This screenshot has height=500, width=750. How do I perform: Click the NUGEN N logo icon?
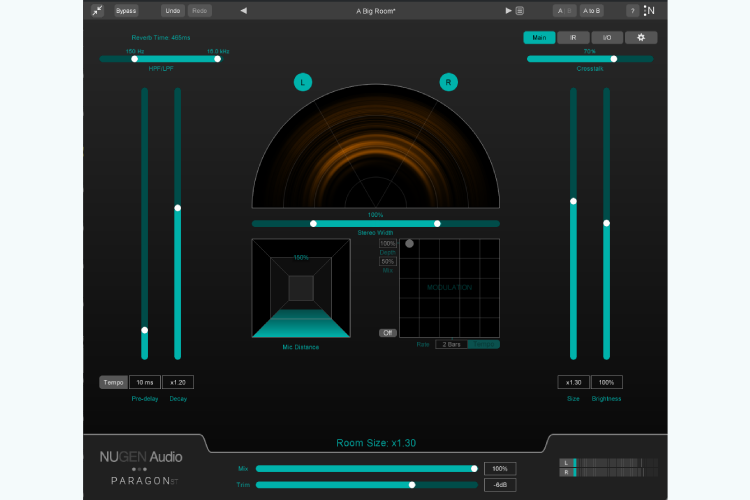[649, 11]
